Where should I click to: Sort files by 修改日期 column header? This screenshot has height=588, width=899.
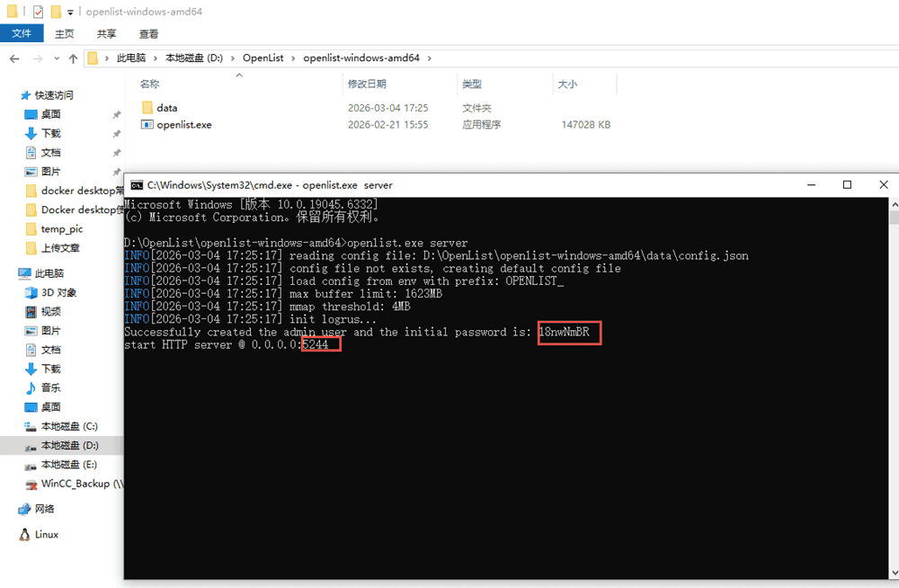tap(367, 84)
